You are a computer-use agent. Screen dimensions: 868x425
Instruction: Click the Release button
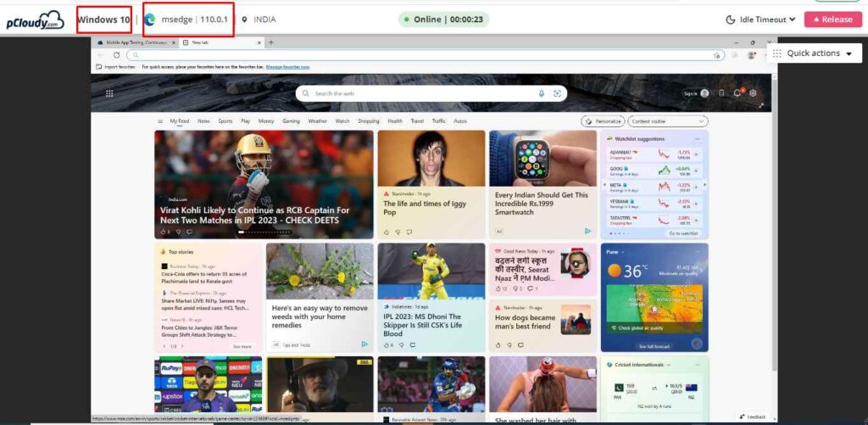pyautogui.click(x=833, y=20)
